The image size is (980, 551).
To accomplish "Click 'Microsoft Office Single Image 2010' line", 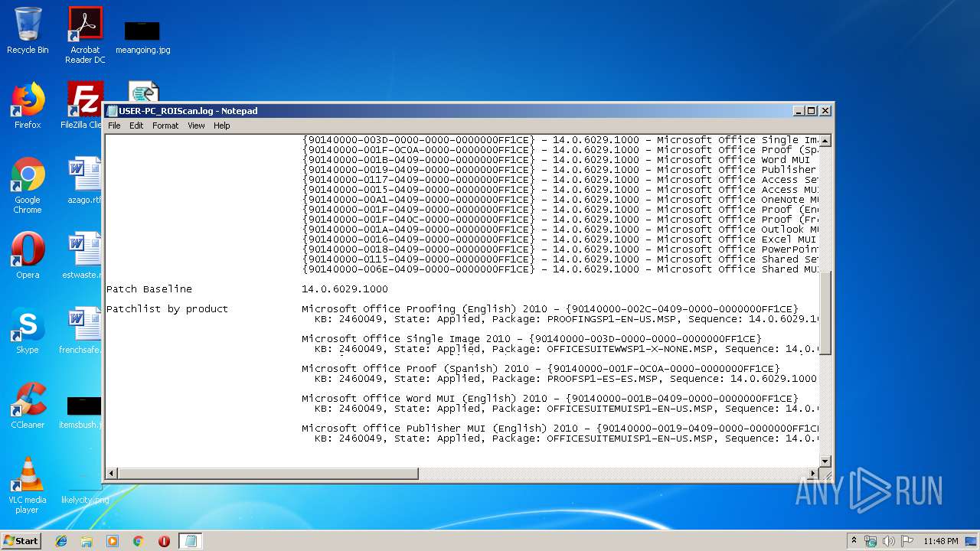I will point(531,339).
